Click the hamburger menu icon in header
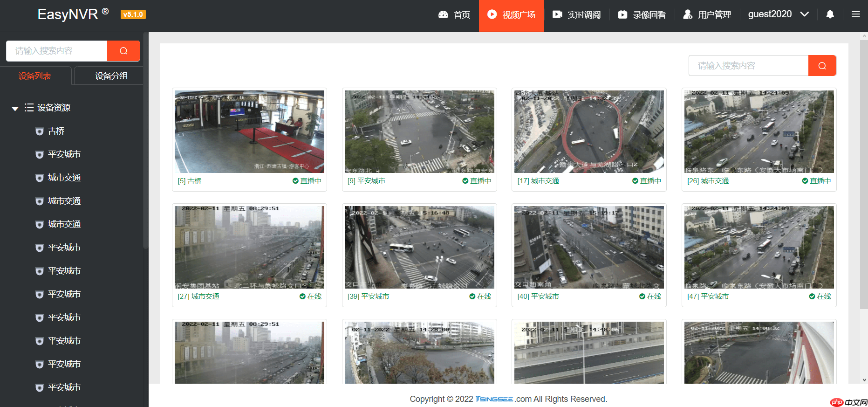868x407 pixels. pos(855,14)
